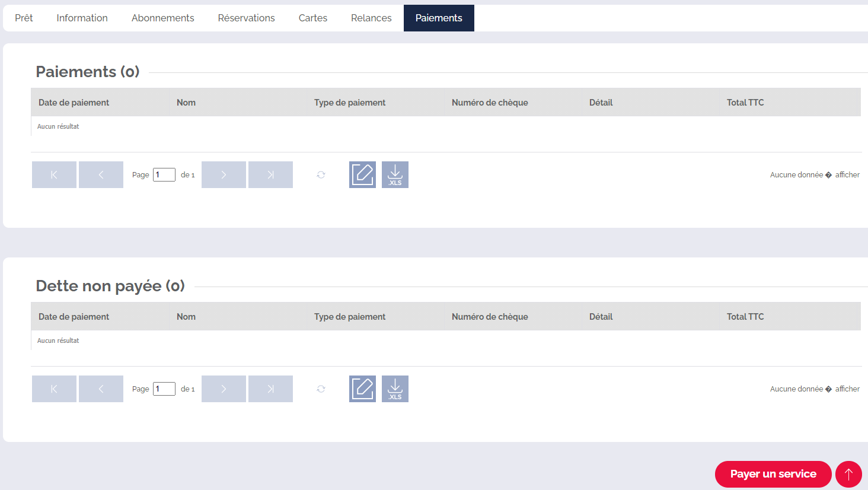Switch to the Information tab
868x490 pixels.
coord(82,18)
